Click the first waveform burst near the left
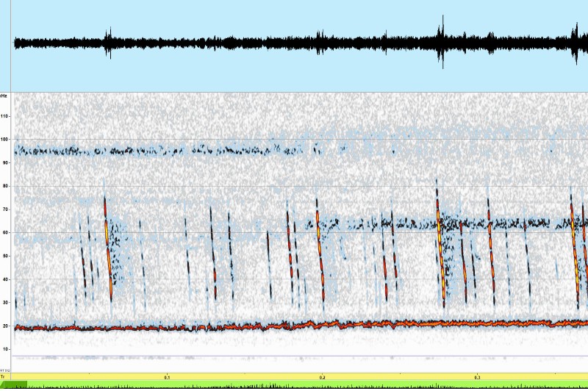The height and width of the screenshot is (391, 588). pyautogui.click(x=109, y=43)
